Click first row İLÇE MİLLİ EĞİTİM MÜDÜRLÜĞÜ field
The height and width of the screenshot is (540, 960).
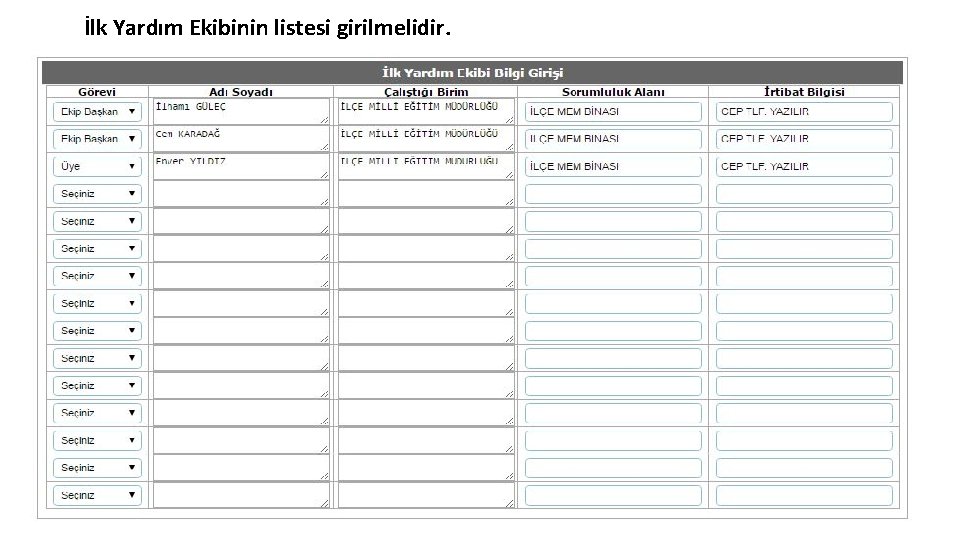tap(426, 111)
